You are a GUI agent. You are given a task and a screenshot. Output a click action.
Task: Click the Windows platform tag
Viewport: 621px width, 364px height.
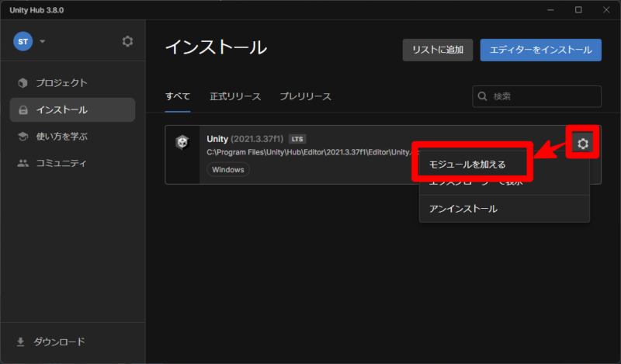(x=228, y=169)
